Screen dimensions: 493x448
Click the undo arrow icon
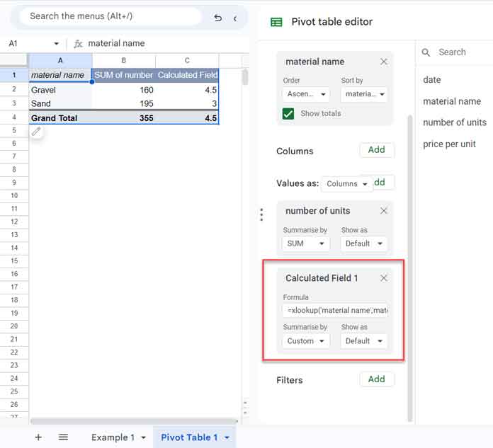click(218, 18)
